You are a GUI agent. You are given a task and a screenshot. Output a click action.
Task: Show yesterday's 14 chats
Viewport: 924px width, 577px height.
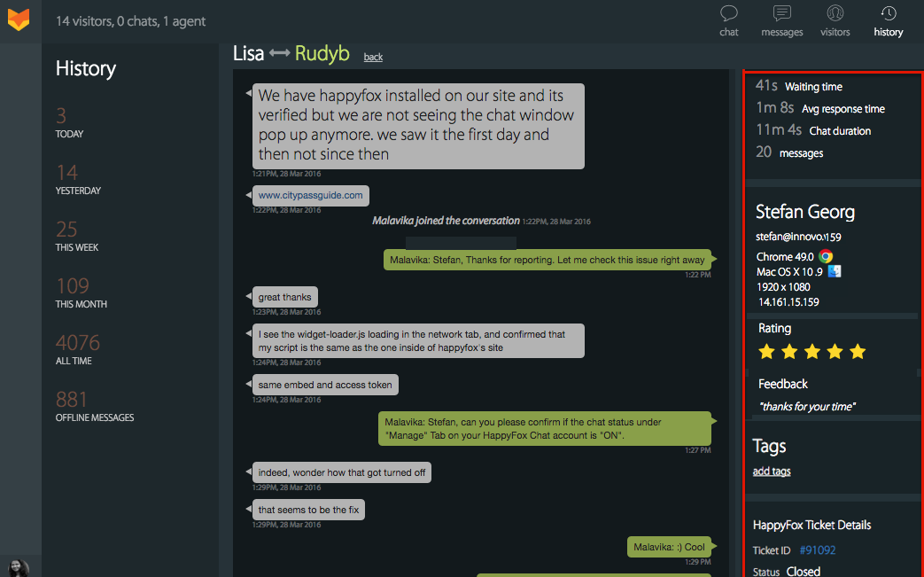click(x=78, y=178)
